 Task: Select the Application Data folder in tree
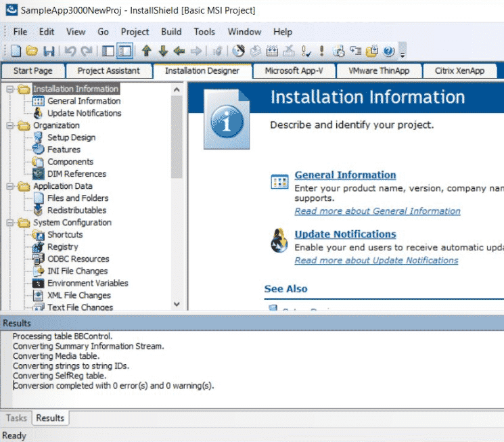click(63, 186)
